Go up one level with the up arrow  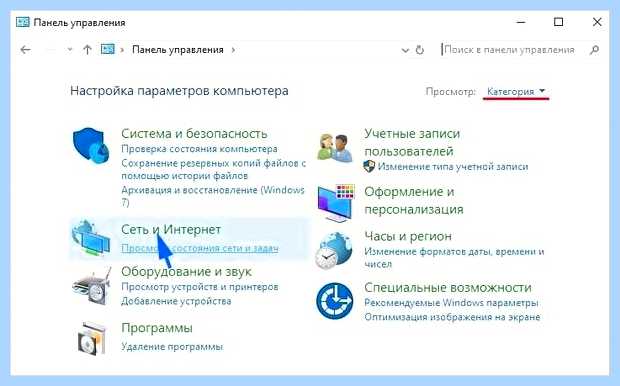(87, 50)
